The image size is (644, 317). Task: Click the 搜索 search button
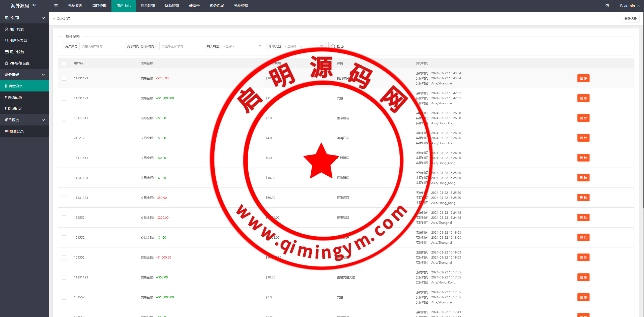click(x=337, y=46)
